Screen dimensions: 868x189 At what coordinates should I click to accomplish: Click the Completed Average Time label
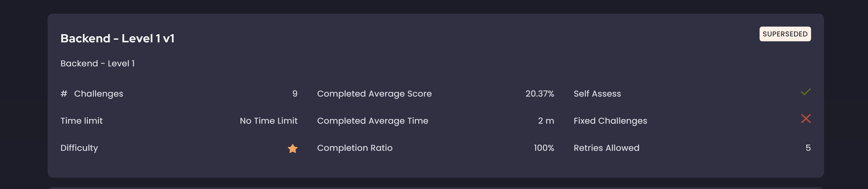pyautogui.click(x=372, y=121)
